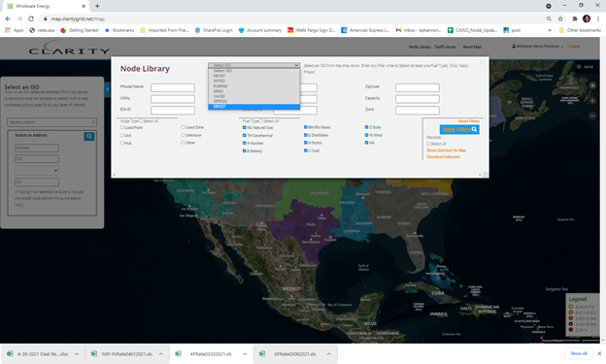This screenshot has height=364, width=606.
Task: Choose ERCOT in the ISO dropdown list
Action: 253,106
